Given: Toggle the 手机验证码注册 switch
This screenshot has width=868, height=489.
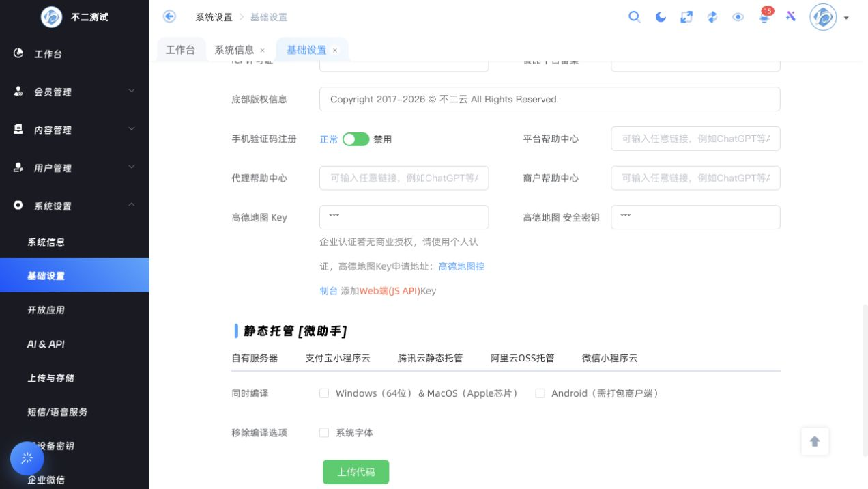Looking at the screenshot, I should [x=356, y=139].
